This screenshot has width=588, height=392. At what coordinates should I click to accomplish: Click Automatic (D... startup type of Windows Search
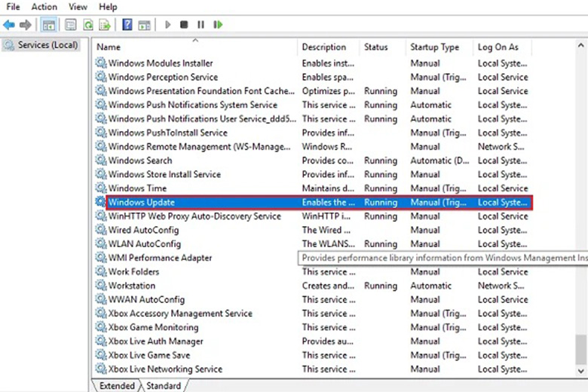tap(439, 161)
